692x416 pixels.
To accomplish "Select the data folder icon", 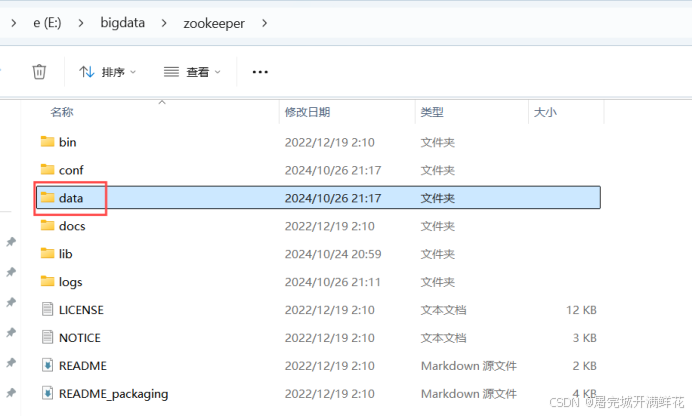I will click(47, 198).
